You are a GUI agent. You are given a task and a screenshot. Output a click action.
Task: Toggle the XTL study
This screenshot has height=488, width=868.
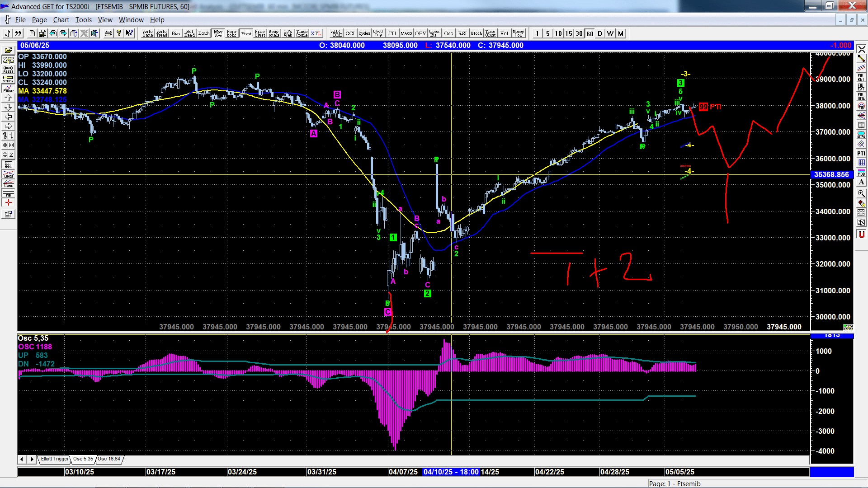[x=316, y=33]
